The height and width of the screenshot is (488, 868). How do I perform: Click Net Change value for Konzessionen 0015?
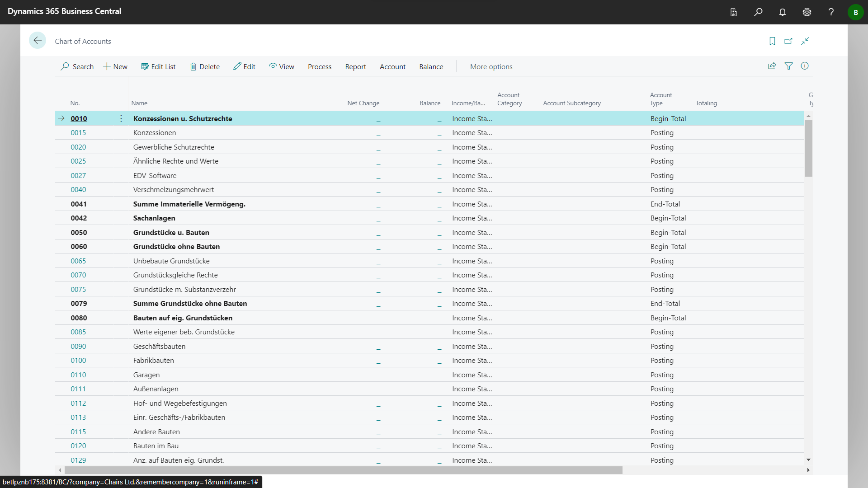[x=378, y=134]
